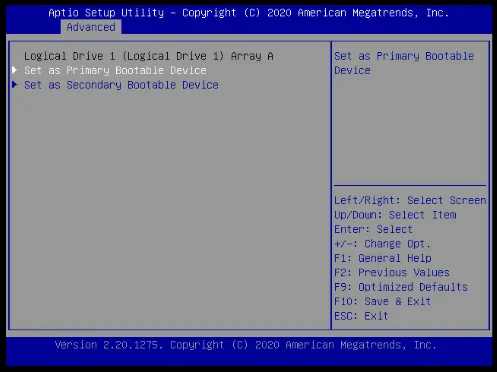The height and width of the screenshot is (372, 497).
Task: Click 'F1: General Help' key hint
Action: [x=383, y=258]
